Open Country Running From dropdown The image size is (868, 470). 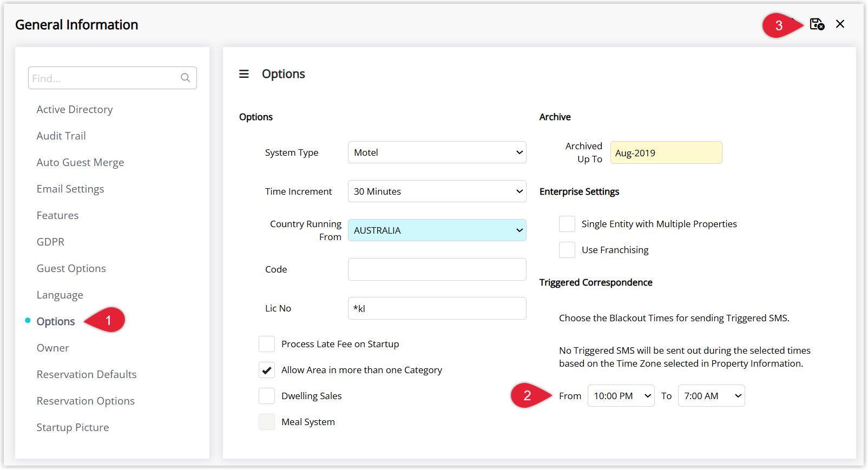coord(437,230)
